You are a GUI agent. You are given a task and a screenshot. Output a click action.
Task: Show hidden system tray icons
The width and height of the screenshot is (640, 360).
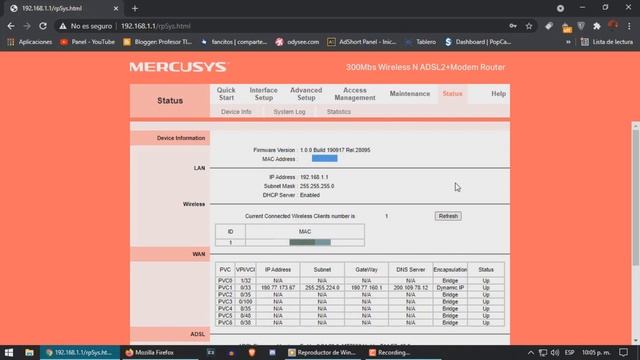coord(531,353)
